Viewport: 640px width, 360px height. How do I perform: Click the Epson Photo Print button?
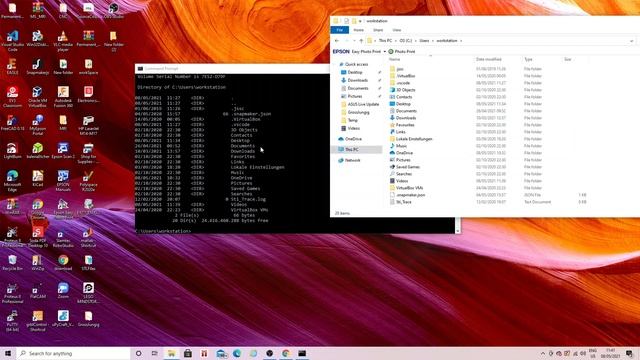pos(402,51)
